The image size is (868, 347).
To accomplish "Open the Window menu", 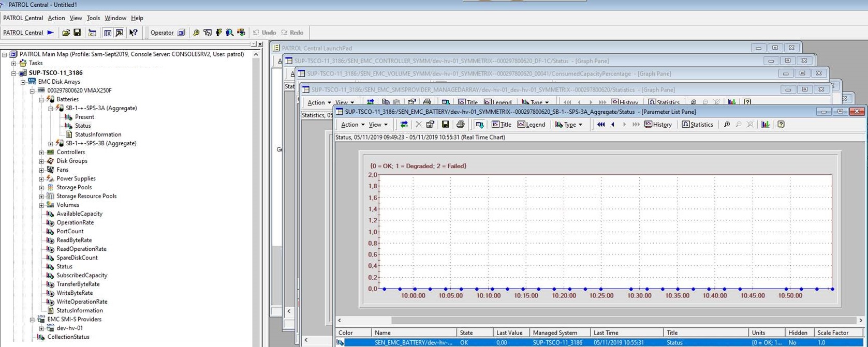I will click(115, 18).
